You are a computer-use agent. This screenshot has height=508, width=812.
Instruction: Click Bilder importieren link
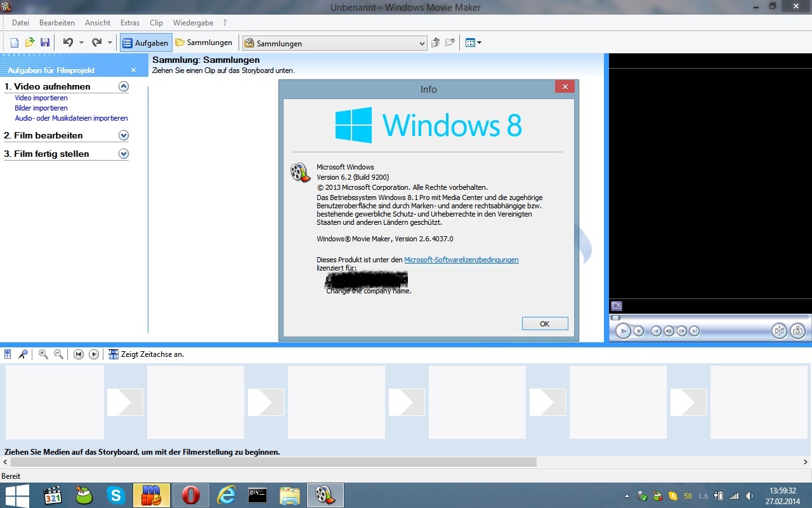tap(41, 108)
